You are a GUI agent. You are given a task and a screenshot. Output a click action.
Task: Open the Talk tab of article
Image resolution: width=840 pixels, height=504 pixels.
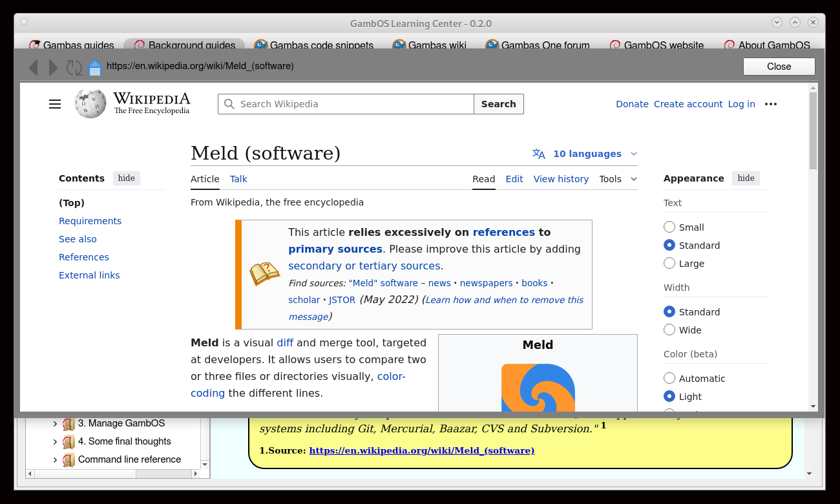coord(238,179)
